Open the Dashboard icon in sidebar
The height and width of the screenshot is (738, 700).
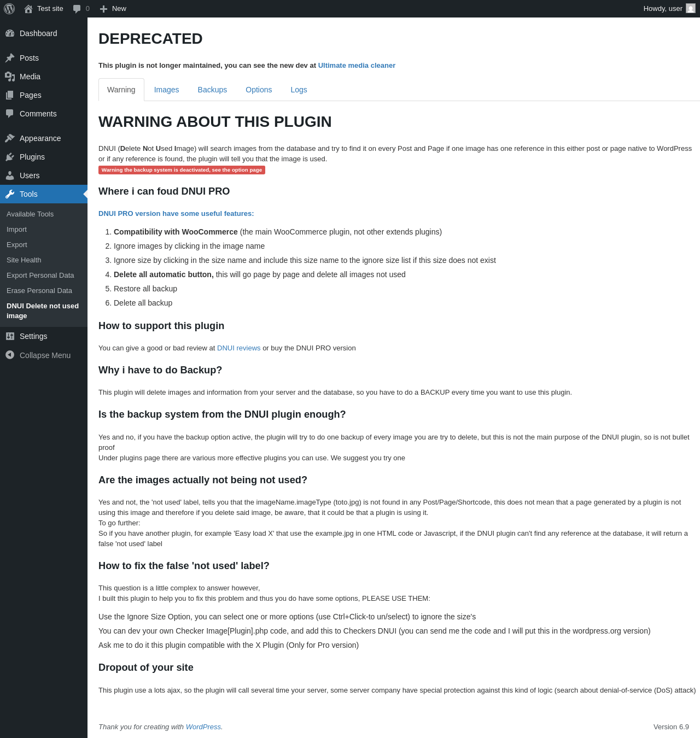coord(10,33)
